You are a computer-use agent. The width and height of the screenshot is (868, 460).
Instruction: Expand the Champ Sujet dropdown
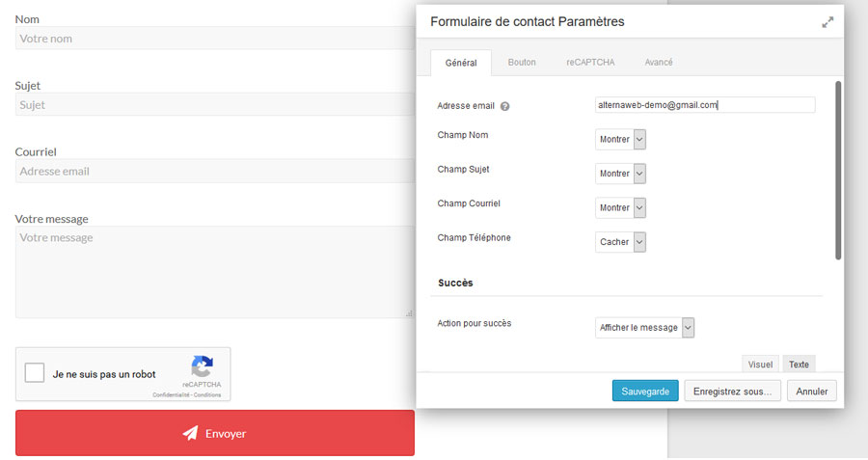coord(620,174)
